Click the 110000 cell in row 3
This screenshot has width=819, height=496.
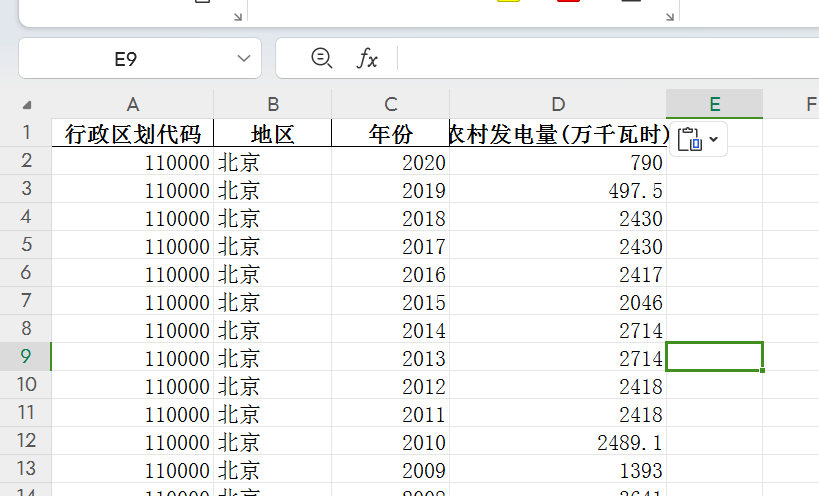133,190
